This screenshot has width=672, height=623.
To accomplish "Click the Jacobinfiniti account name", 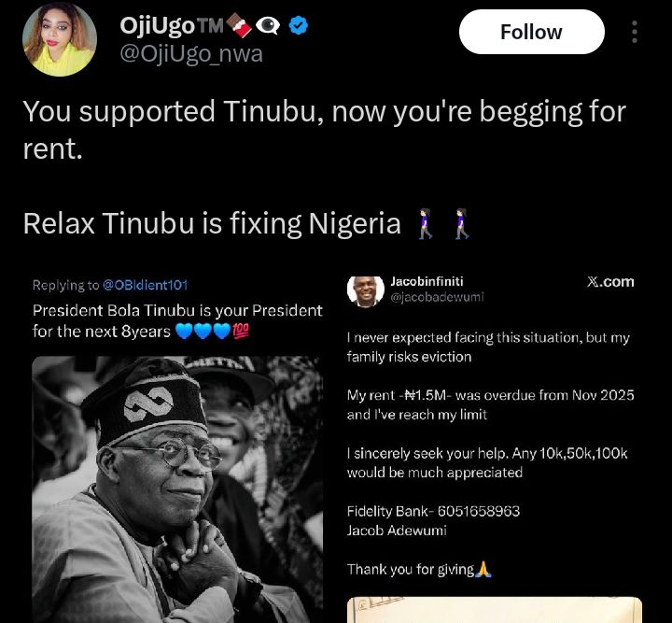I will (x=427, y=280).
